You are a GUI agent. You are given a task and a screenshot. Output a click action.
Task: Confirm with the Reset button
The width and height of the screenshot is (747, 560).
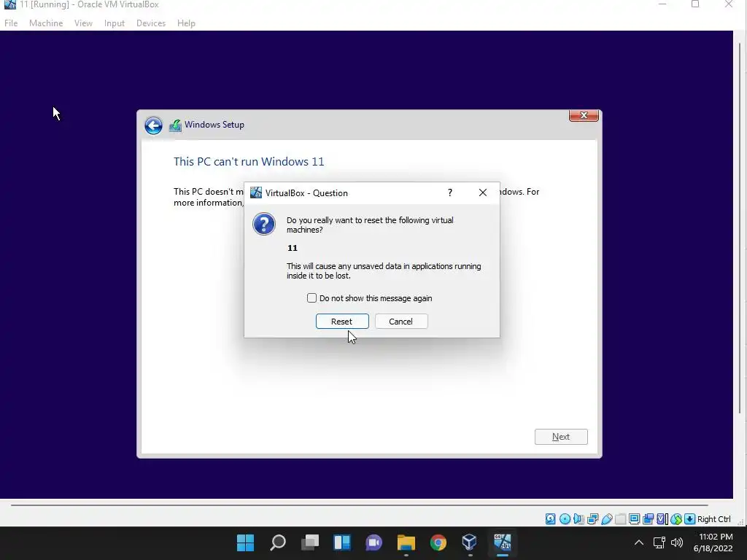pos(342,322)
